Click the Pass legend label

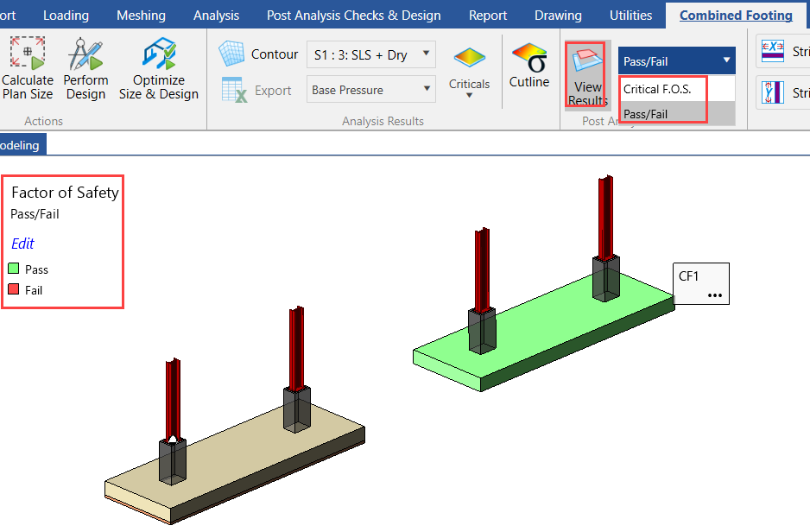click(x=36, y=269)
